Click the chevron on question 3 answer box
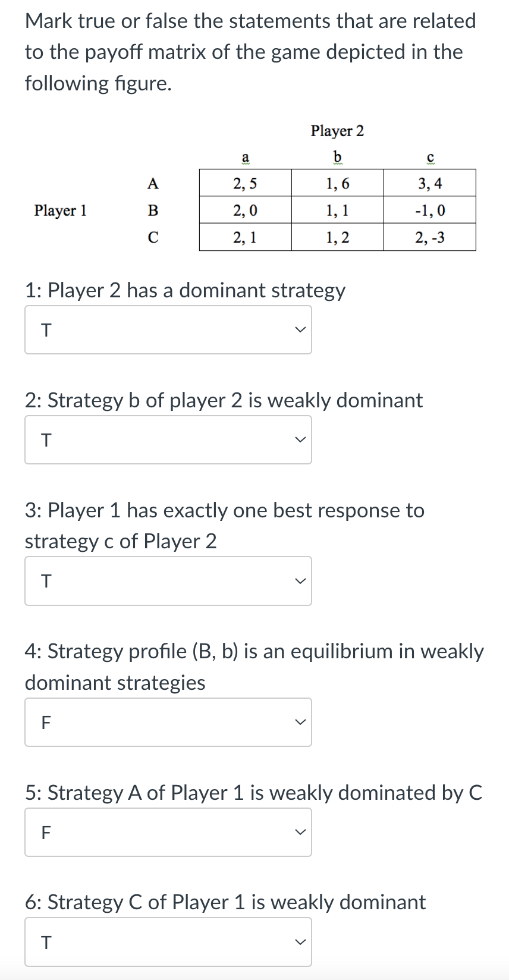Screen dimensions: 509x980 [x=300, y=580]
